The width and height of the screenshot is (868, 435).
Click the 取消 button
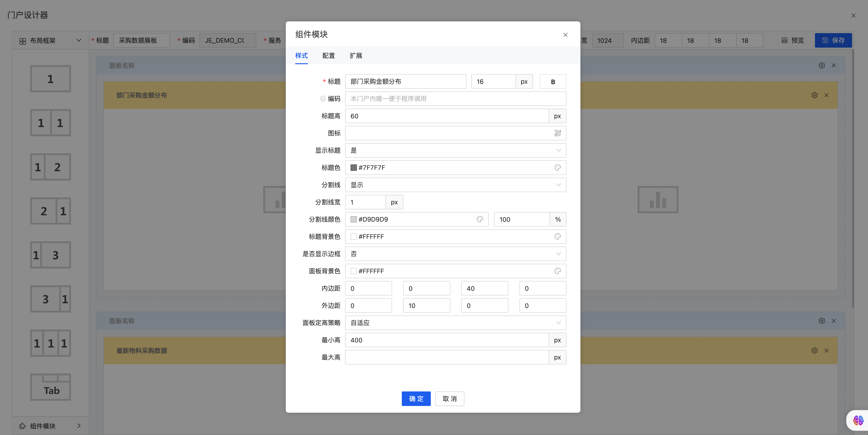tap(449, 399)
